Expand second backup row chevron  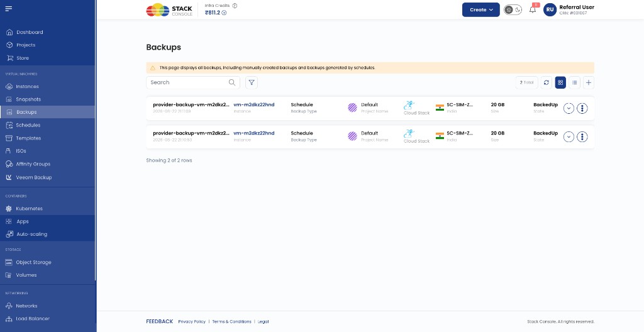click(569, 137)
